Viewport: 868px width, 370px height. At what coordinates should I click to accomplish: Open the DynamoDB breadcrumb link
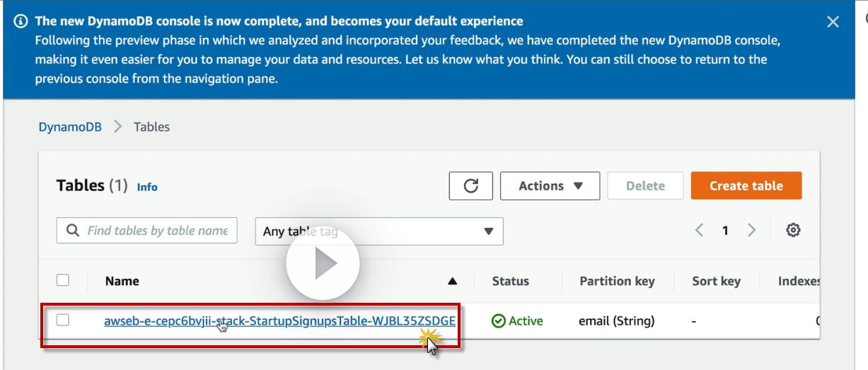click(x=70, y=127)
